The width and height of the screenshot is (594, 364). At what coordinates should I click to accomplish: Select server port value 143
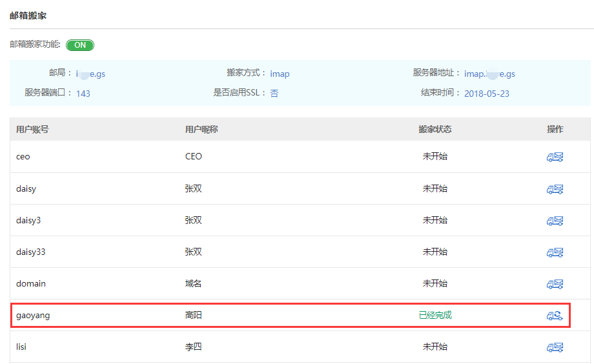83,94
